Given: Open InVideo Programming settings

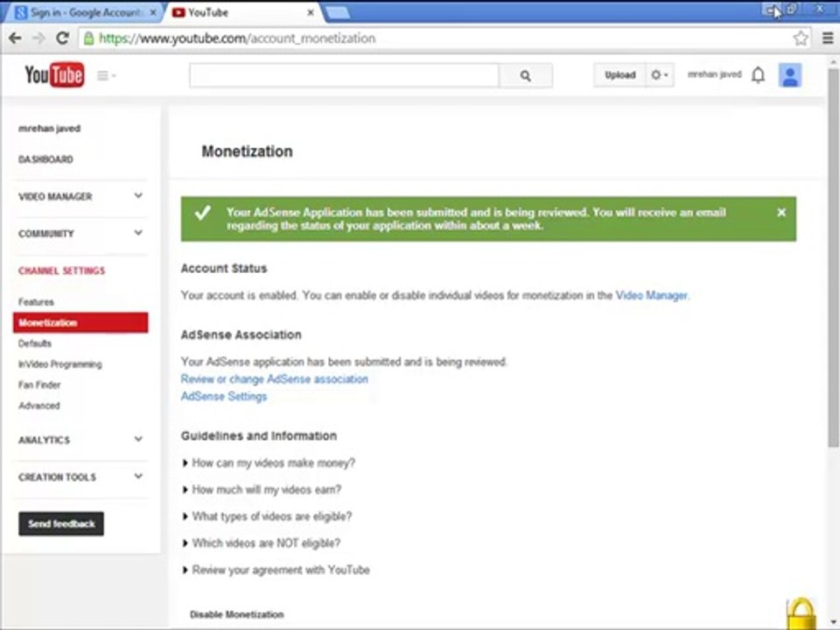Looking at the screenshot, I should 60,364.
